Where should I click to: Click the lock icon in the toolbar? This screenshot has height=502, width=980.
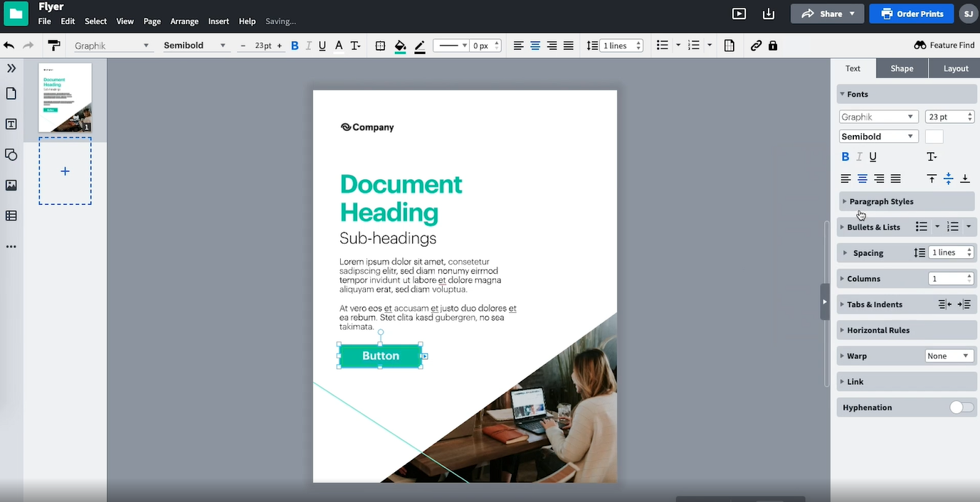[773, 45]
